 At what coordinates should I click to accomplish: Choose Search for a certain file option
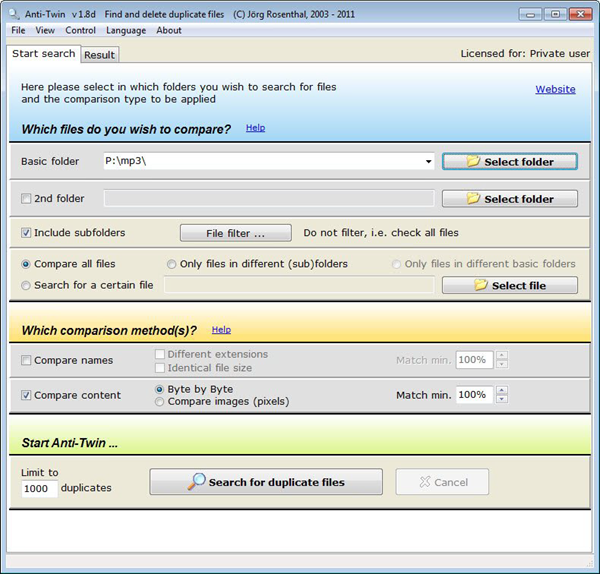(x=27, y=285)
